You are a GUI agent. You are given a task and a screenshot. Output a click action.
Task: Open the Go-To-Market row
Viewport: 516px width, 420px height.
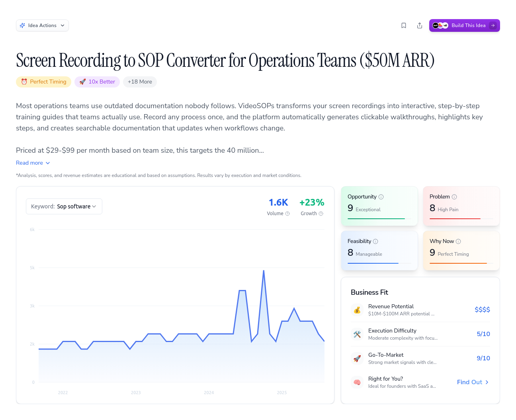pos(420,358)
